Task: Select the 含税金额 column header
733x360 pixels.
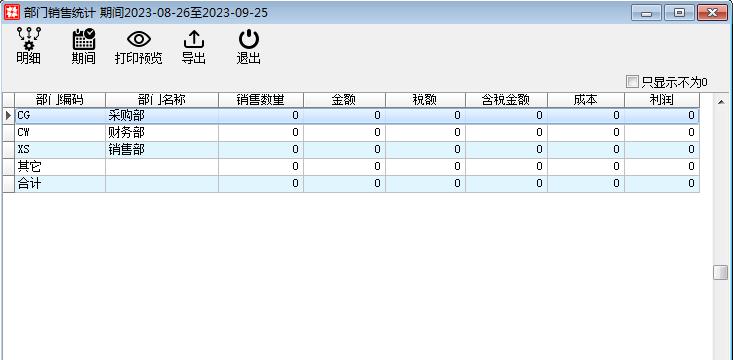Action: pos(506,100)
